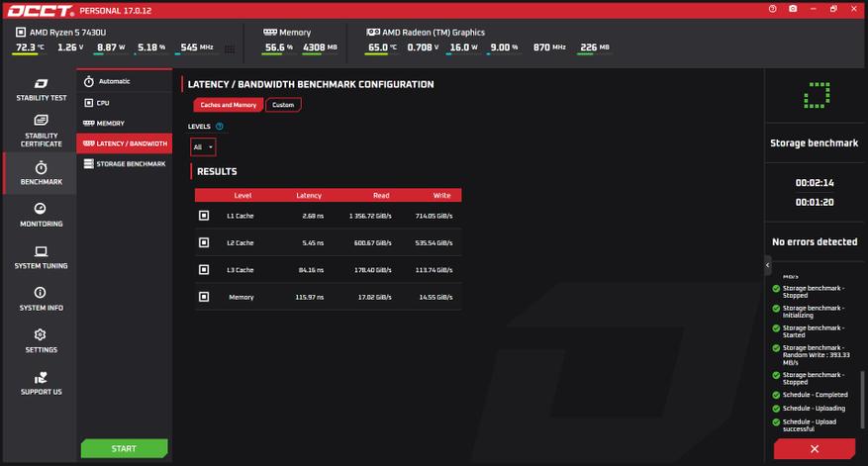Click Memory read value 17.02 GiB/s
The image size is (868, 466).
click(x=374, y=297)
